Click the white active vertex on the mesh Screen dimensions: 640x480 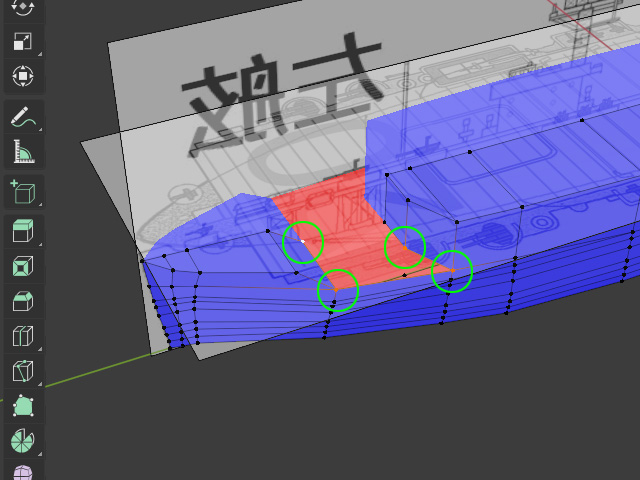[303, 241]
